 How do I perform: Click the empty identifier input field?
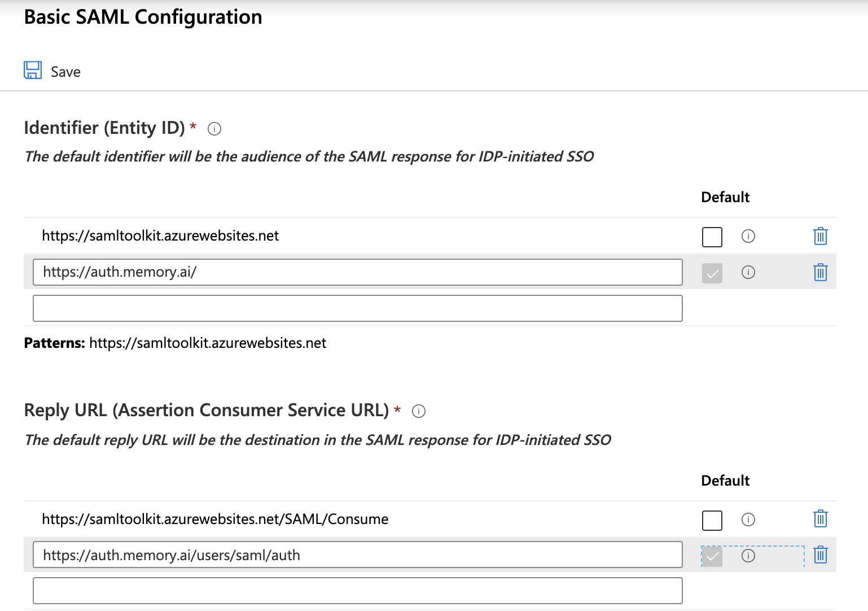tap(357, 308)
